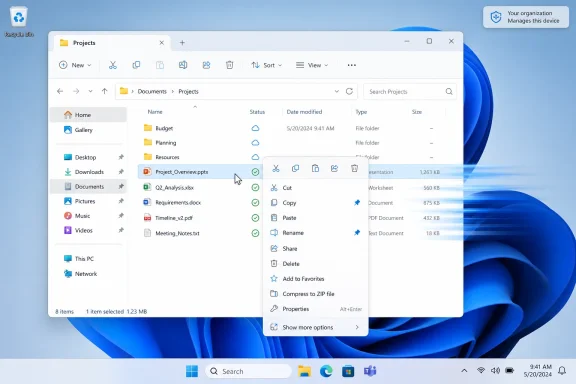Select Cut from context menu
Viewport: 576px width, 384px height.
(316, 188)
